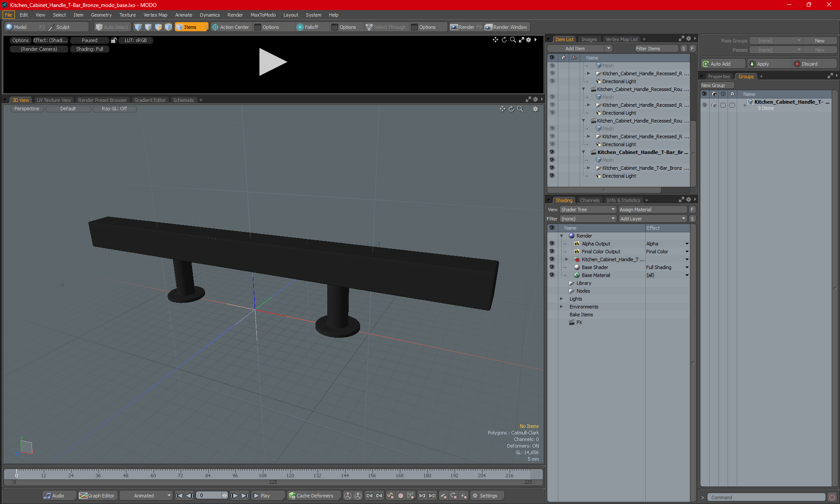Open the Perspective view dropdown
The width and height of the screenshot is (840, 504).
pyautogui.click(x=27, y=109)
